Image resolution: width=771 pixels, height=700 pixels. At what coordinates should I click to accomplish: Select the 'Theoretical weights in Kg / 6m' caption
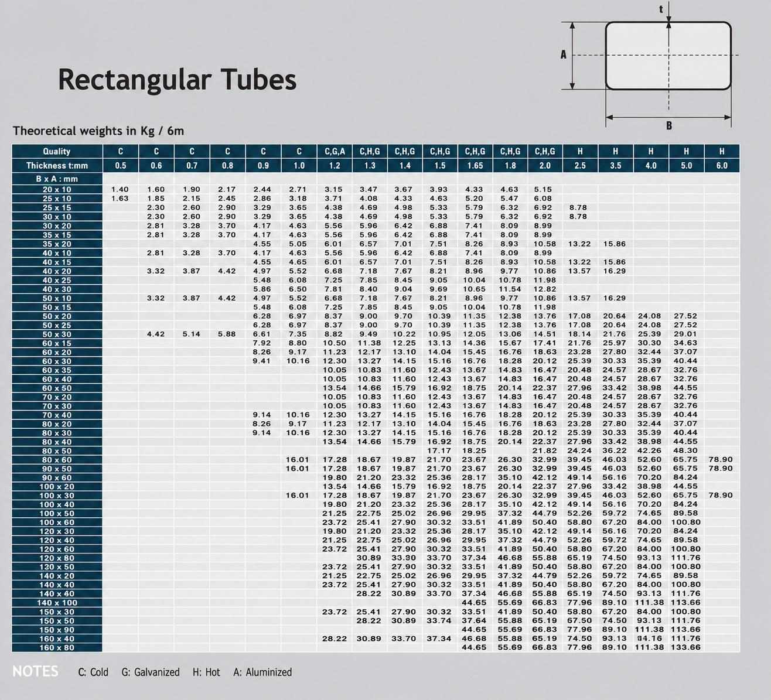(98, 131)
